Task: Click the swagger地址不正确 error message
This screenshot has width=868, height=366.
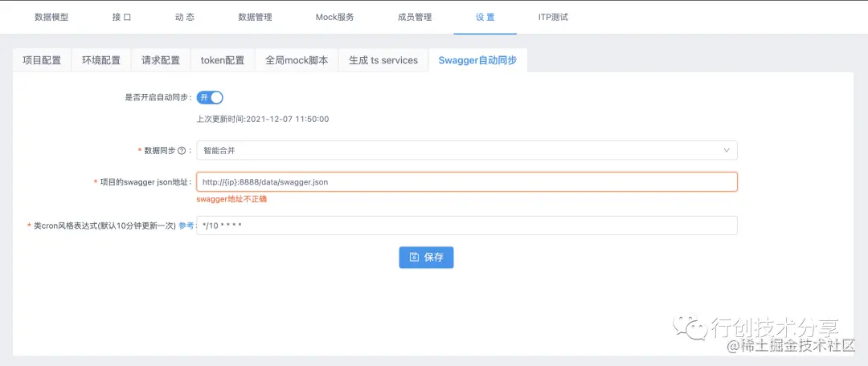Action: coord(231,199)
